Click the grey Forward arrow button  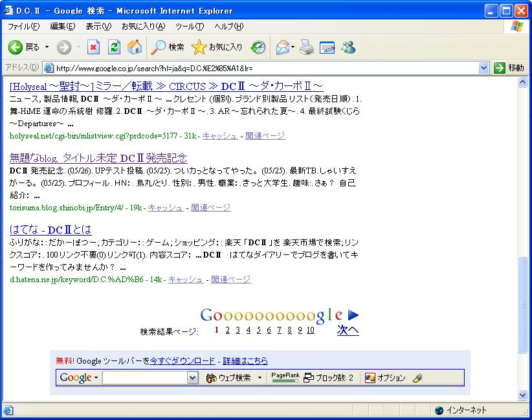tap(64, 47)
